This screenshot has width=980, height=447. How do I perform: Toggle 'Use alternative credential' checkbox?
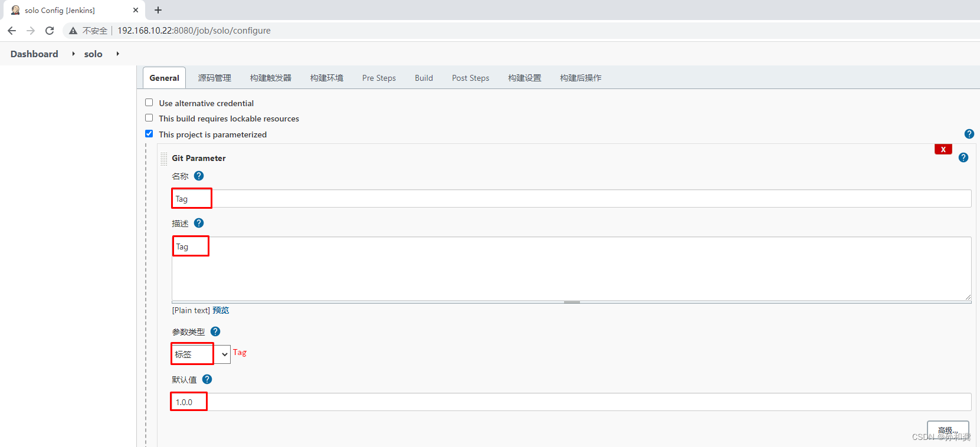tap(149, 103)
